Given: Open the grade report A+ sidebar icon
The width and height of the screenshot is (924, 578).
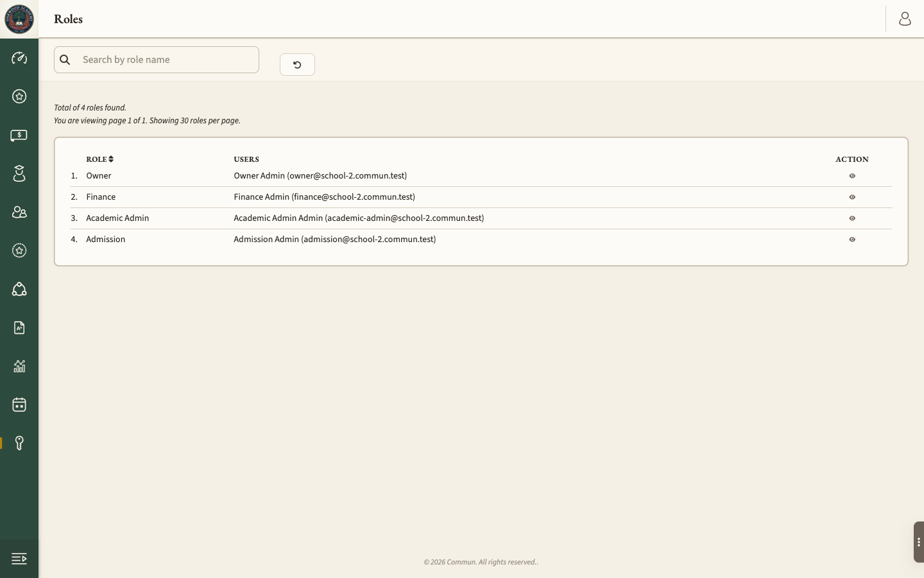Looking at the screenshot, I should [19, 328].
